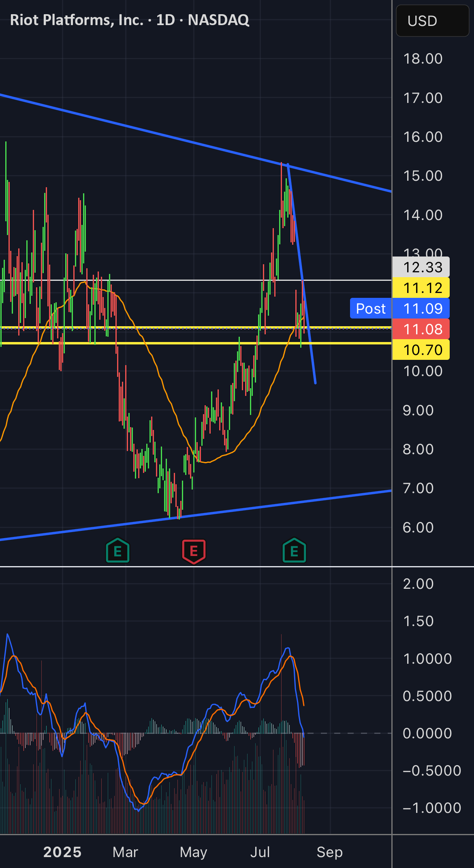Open the green earnings marker near August

tap(294, 551)
